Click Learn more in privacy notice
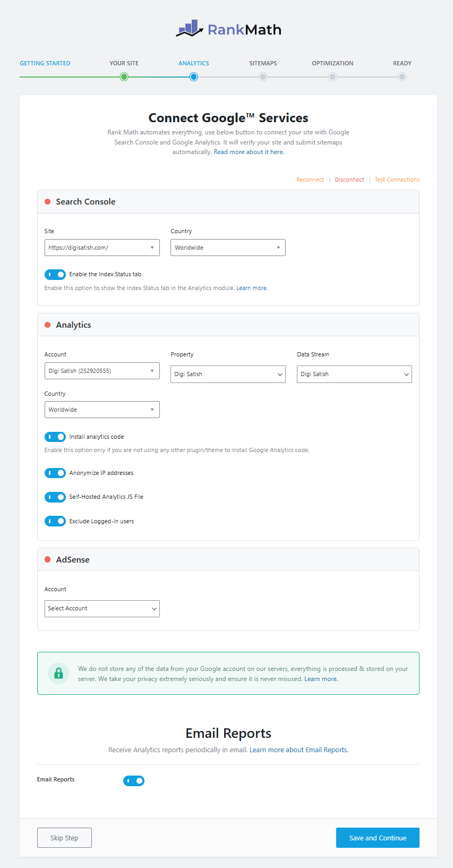 (x=321, y=679)
